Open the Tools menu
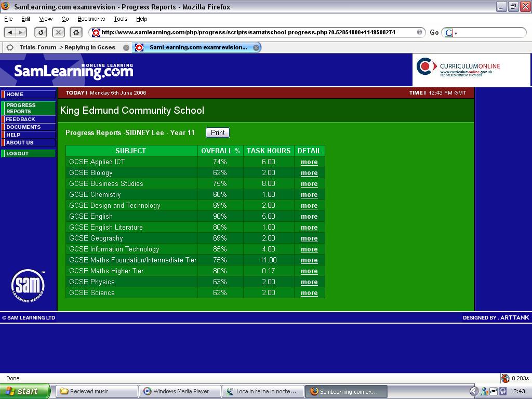This screenshot has width=532, height=399. click(x=121, y=19)
